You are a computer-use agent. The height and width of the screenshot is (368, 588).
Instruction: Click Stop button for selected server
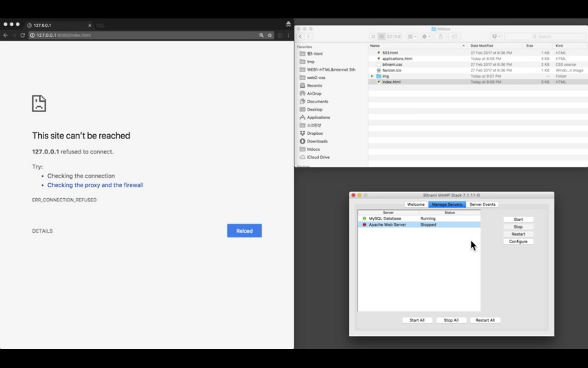click(x=518, y=227)
